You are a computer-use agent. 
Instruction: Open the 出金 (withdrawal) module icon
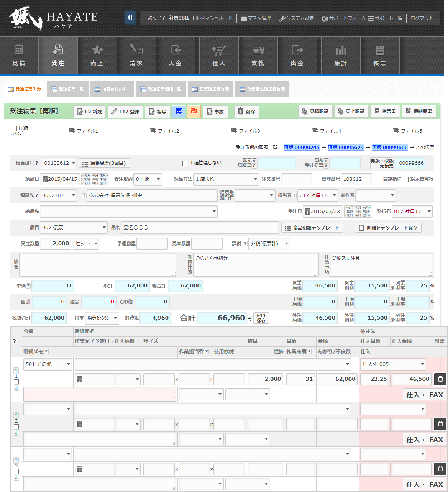coord(297,56)
